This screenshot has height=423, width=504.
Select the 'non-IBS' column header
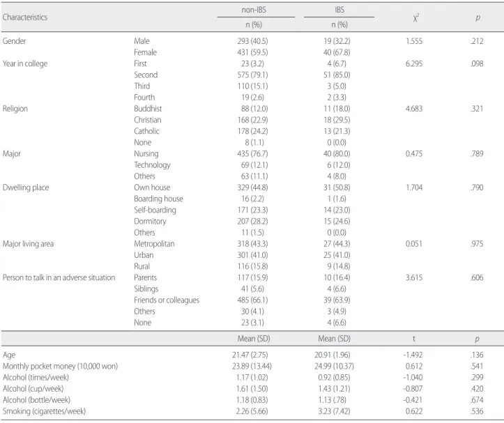pos(254,10)
